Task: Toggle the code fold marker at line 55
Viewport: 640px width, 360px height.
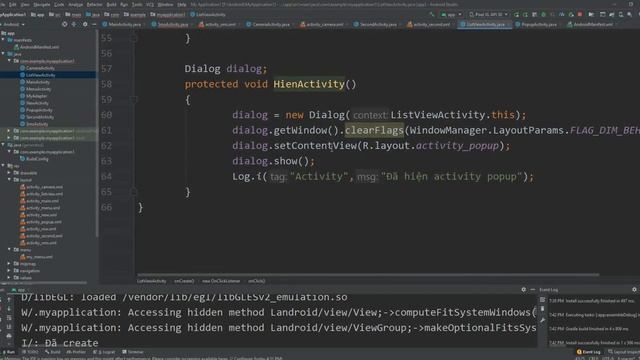Action: (133, 38)
